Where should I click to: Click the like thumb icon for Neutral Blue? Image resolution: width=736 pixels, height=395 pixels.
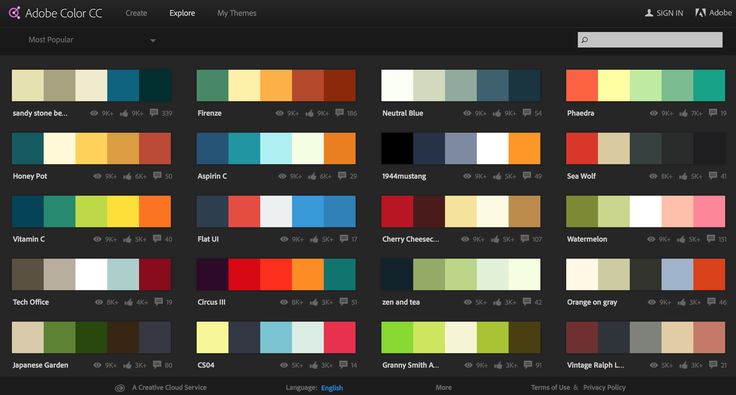click(497, 113)
